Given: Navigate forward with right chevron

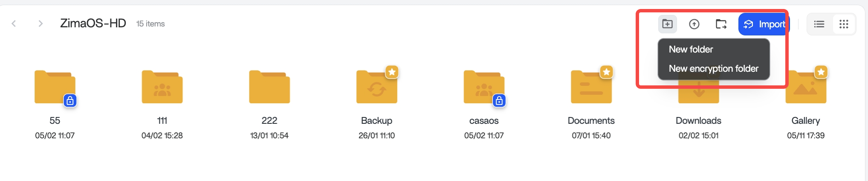Looking at the screenshot, I should click(x=41, y=23).
